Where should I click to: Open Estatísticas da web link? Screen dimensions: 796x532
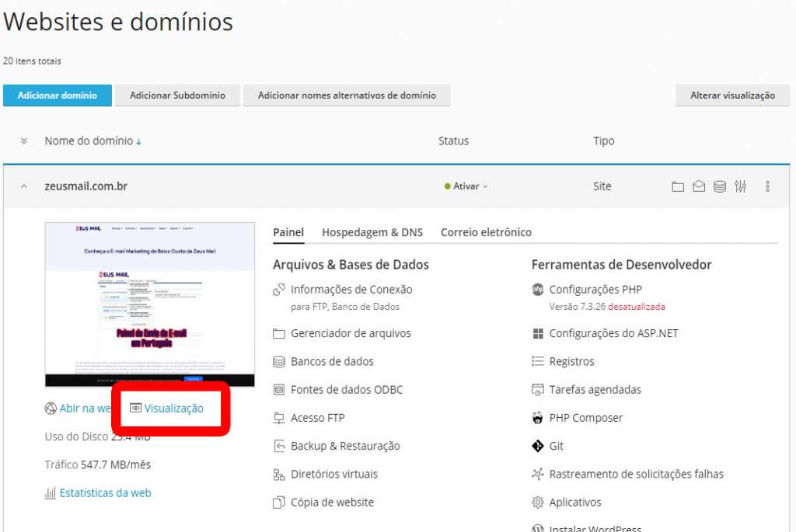coord(105,492)
